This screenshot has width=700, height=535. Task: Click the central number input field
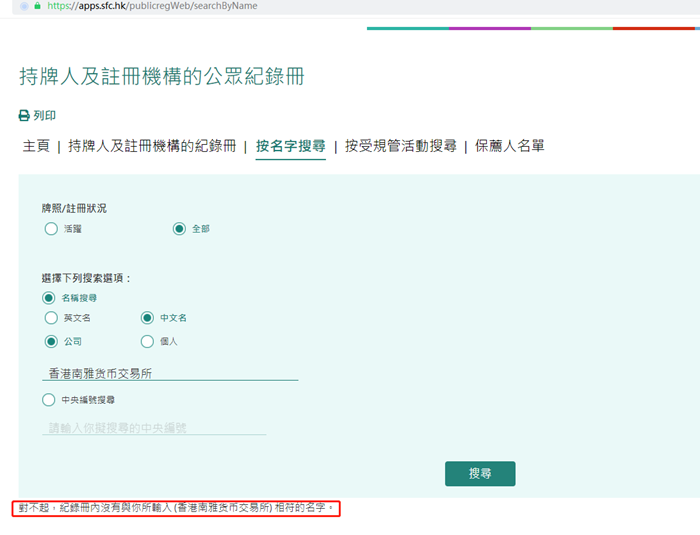tap(154, 428)
